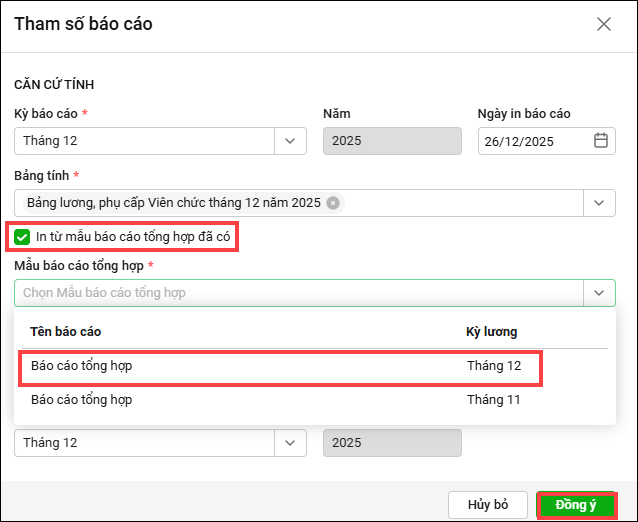Screen dimensions: 638x522
Task: Open the calendar picker for Ngày in báo cáo
Action: (x=601, y=141)
